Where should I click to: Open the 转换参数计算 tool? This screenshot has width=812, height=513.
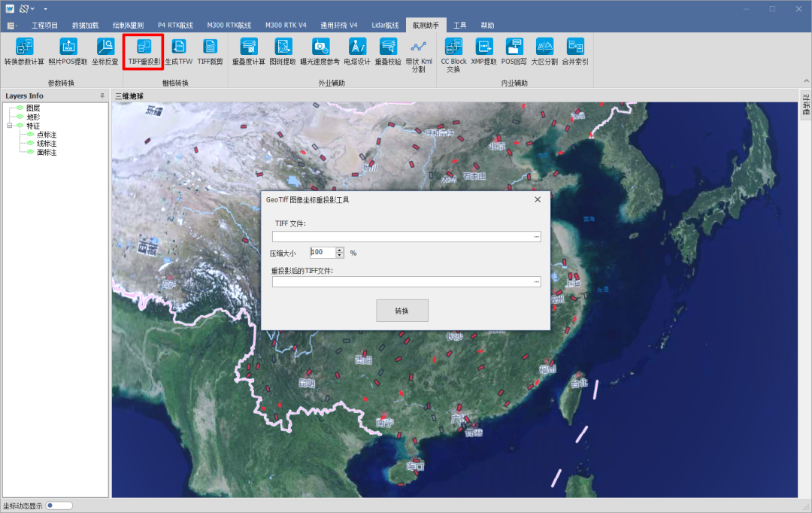click(x=24, y=52)
